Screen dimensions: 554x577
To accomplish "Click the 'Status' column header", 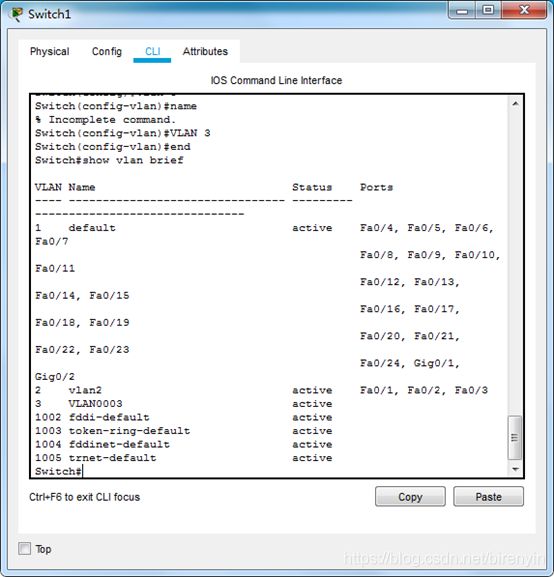I will click(x=312, y=187).
